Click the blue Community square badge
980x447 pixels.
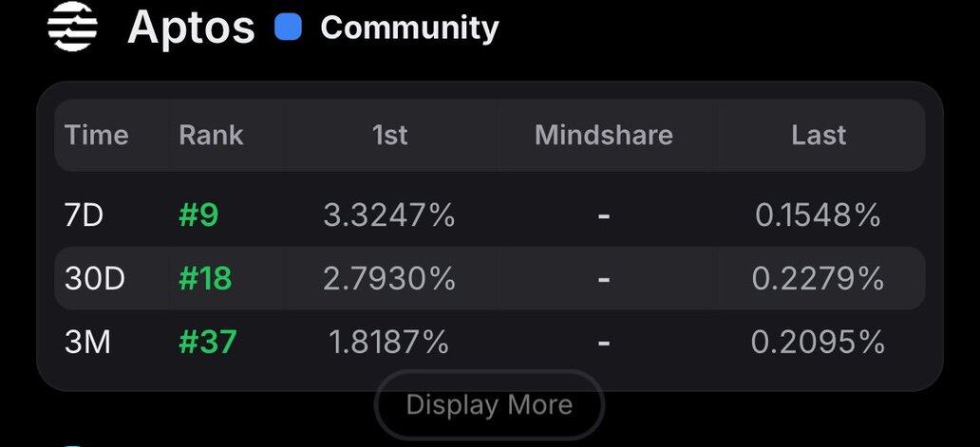pos(288,28)
